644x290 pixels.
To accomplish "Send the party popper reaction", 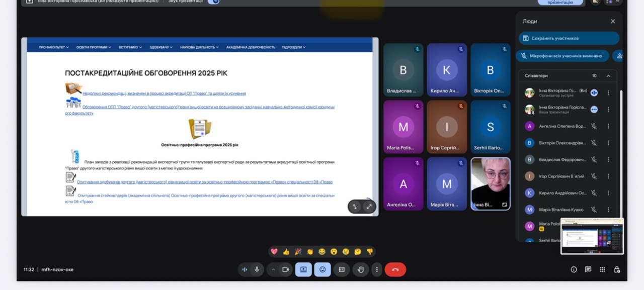I will coord(298,252).
